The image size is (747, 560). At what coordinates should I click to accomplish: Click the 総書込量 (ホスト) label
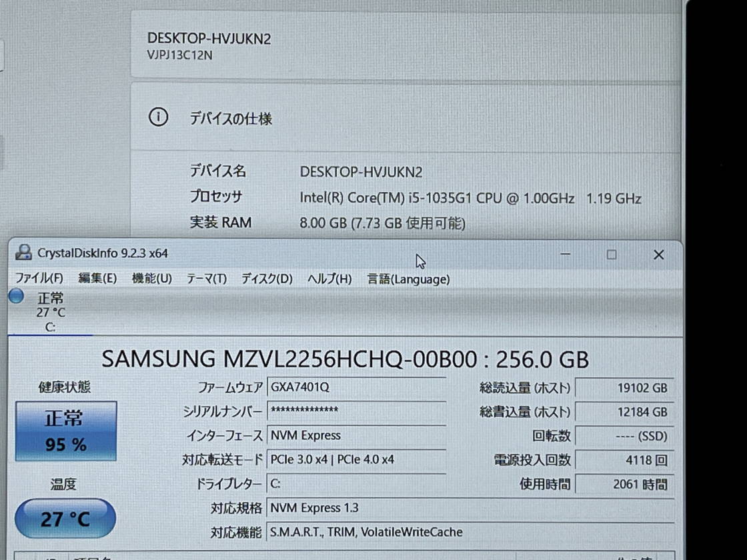(x=524, y=412)
